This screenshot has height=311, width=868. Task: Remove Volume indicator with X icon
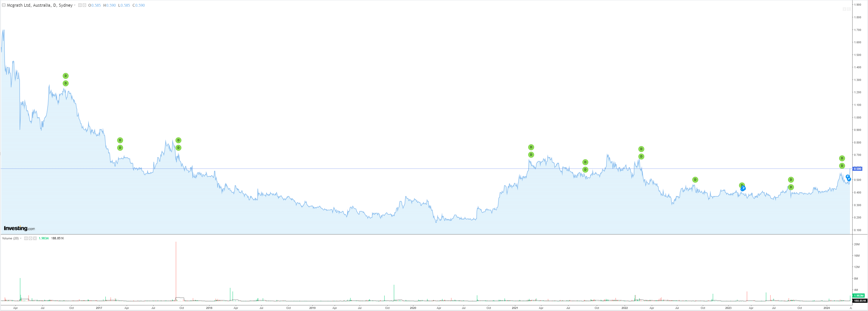(x=35, y=238)
